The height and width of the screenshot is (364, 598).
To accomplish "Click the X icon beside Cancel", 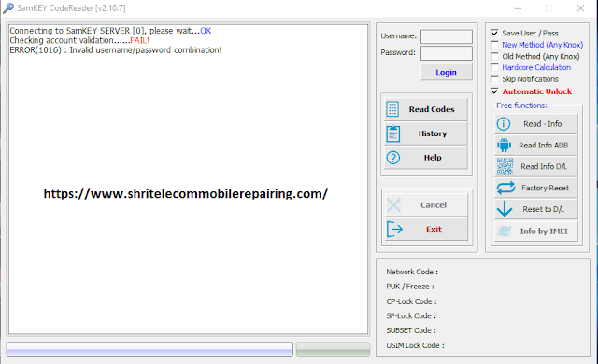I will point(393,205).
